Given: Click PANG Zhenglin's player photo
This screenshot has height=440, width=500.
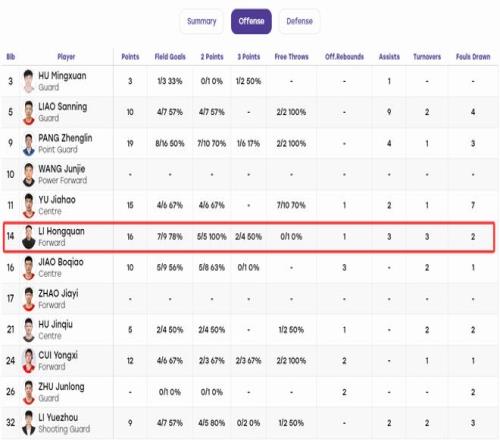Looking at the screenshot, I should click(x=29, y=144).
